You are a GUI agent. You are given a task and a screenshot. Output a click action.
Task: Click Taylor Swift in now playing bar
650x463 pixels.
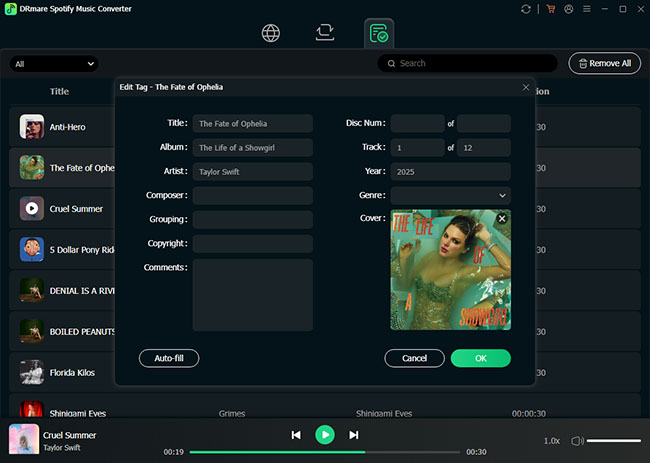(x=62, y=448)
